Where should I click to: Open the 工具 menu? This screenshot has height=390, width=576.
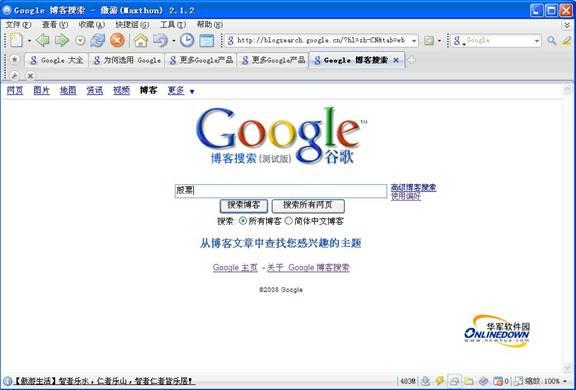point(173,25)
